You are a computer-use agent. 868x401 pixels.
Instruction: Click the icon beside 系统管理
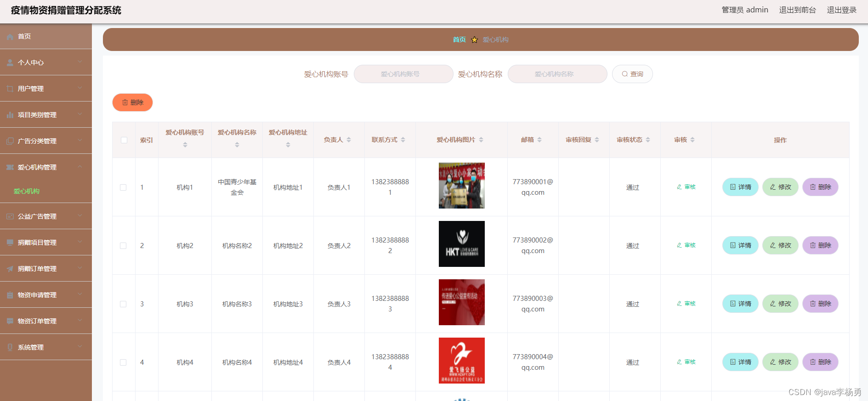point(10,348)
